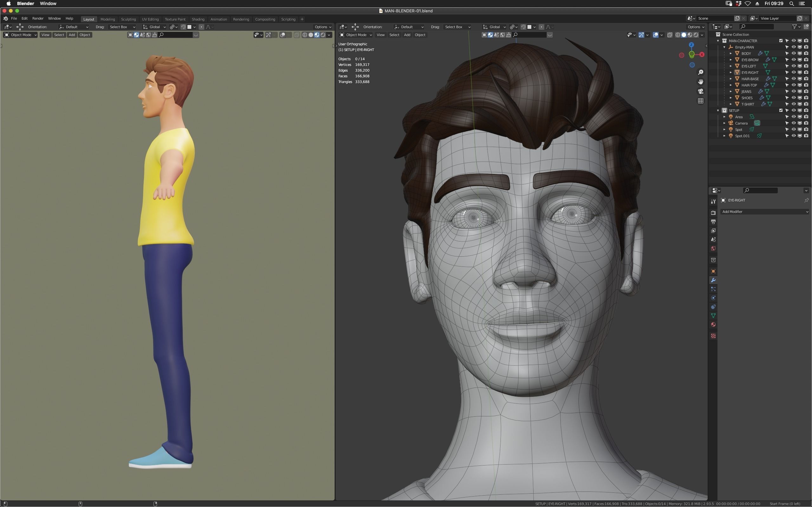The image size is (812, 507).
Task: Expand the BODY object in outliner
Action: pyautogui.click(x=731, y=54)
